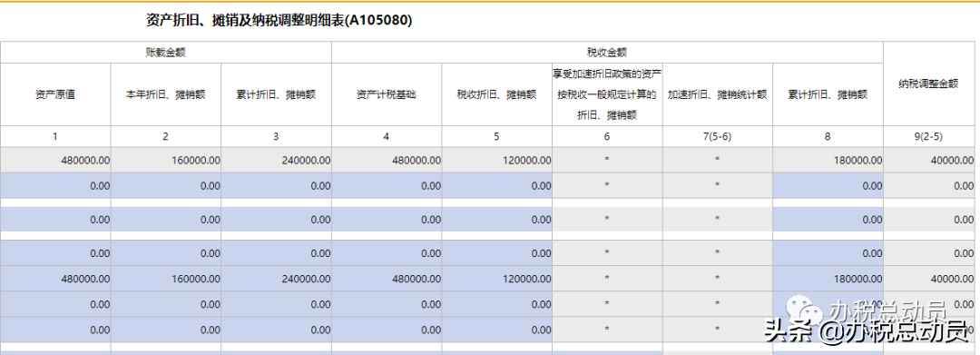The height and width of the screenshot is (355, 980).
Task: Click the 资产计税基础 column header
Action: (387, 94)
